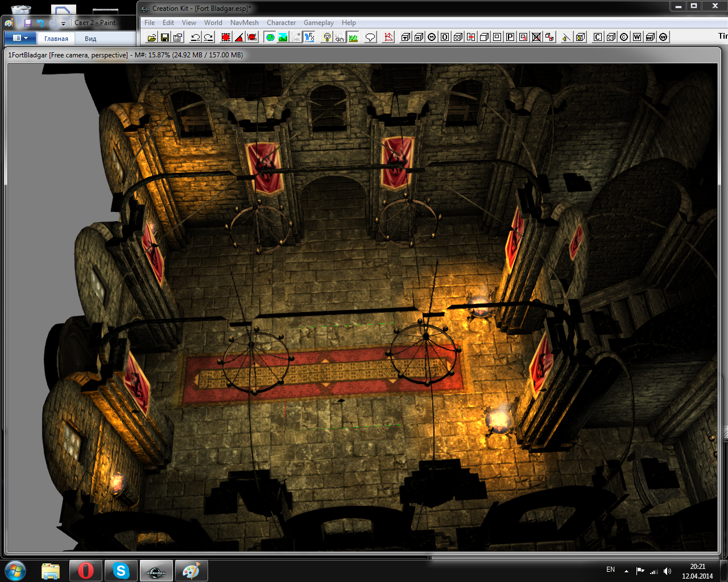Switch to Paint taskbar button

(x=191, y=571)
